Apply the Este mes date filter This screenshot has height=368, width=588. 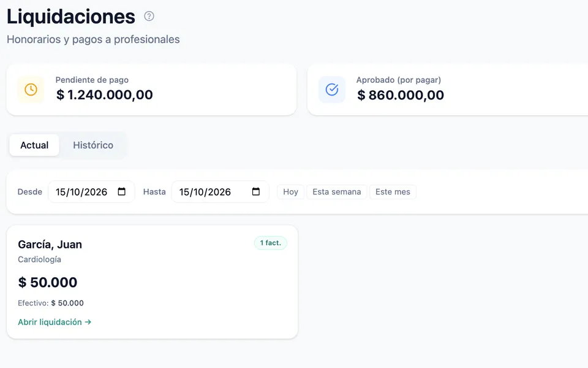393,192
